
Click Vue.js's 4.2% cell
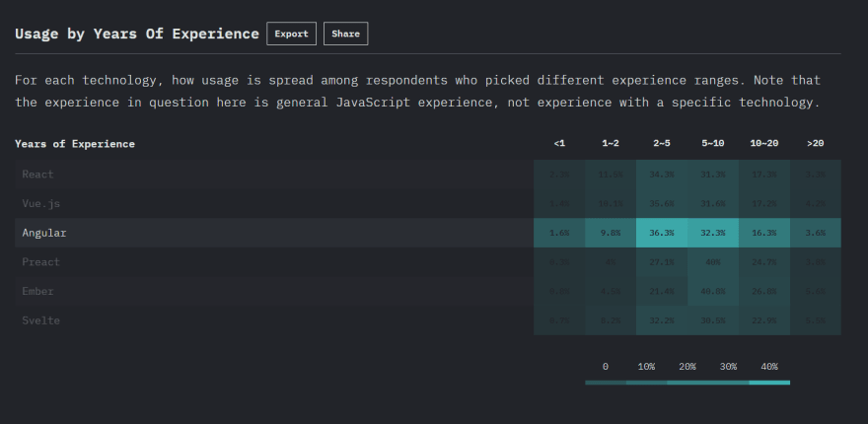point(815,204)
